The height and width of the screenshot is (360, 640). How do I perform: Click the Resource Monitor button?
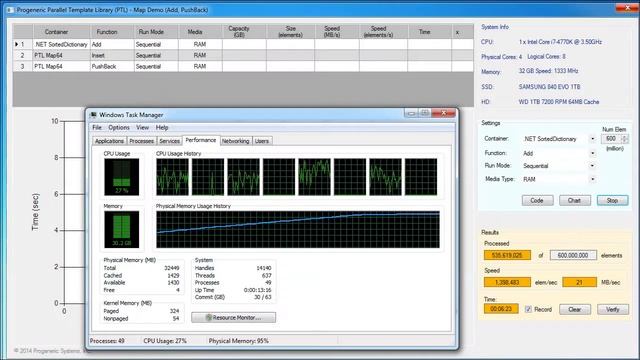[233, 318]
